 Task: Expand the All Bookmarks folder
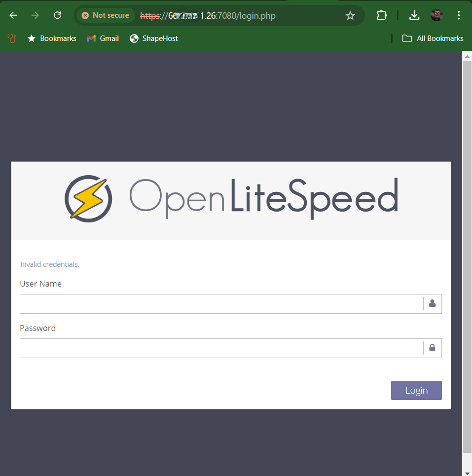click(433, 38)
